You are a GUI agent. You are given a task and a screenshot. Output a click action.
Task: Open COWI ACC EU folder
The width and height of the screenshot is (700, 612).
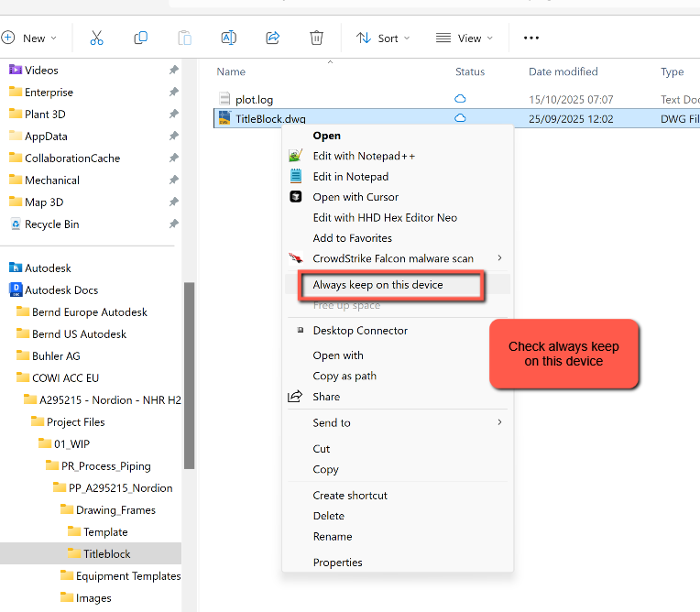click(65, 378)
